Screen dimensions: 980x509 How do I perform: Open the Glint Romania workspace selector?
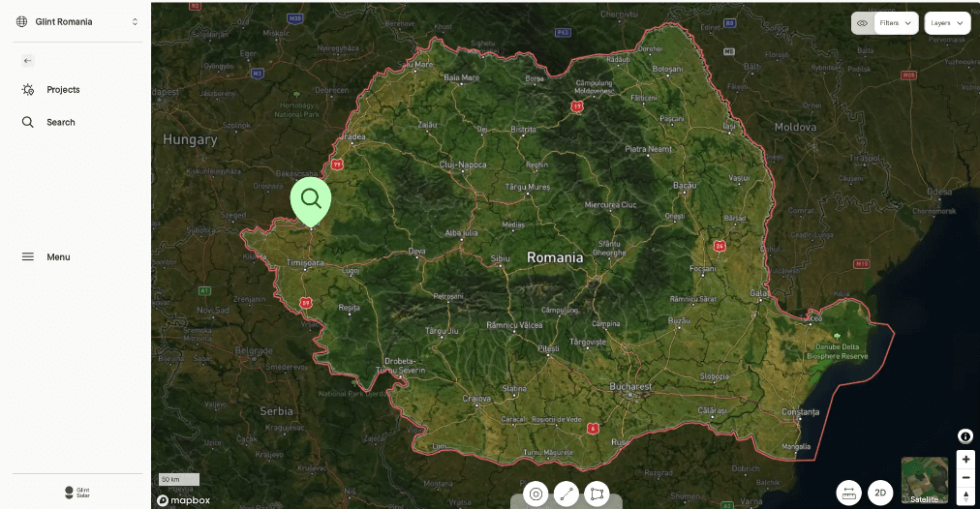click(77, 22)
